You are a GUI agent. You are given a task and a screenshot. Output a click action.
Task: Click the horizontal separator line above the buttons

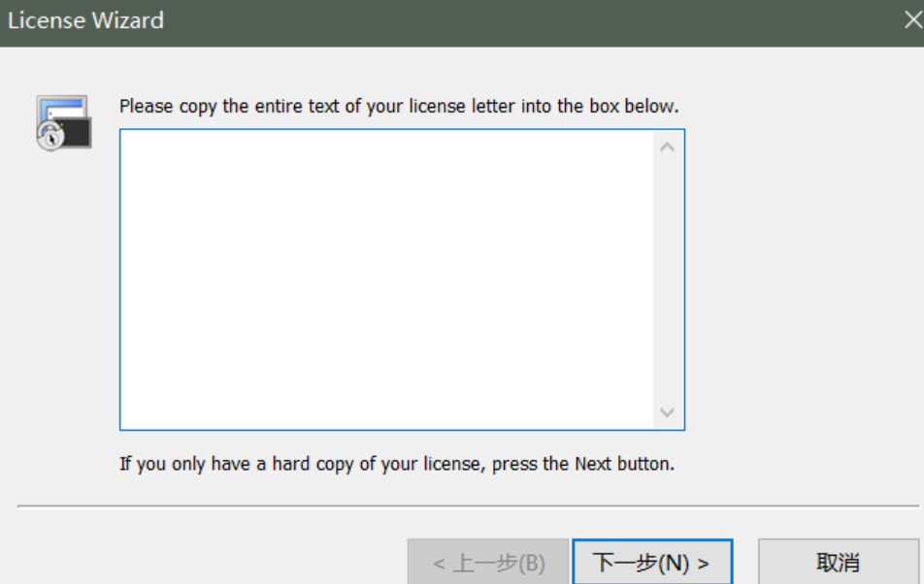(x=466, y=505)
